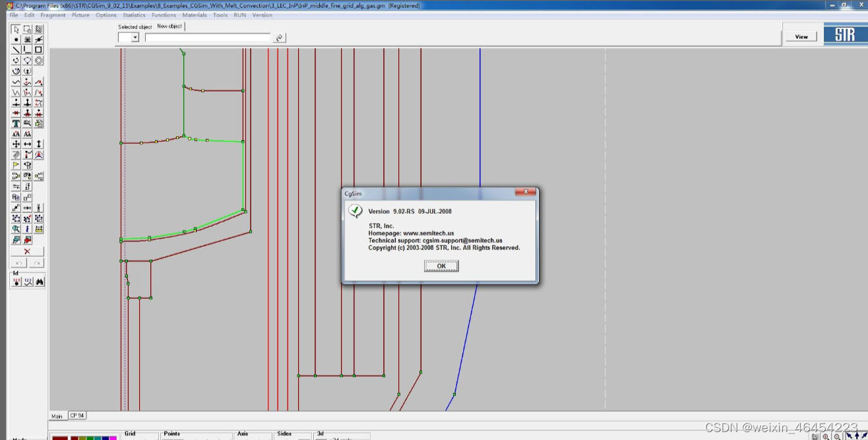
Task: Select the four-way move tool
Action: [x=16, y=144]
